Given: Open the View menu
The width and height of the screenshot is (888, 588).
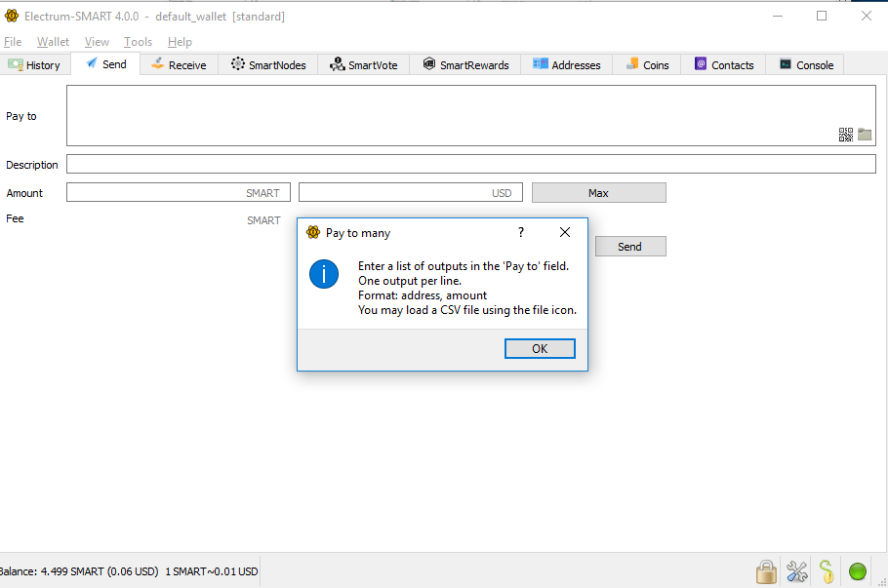Looking at the screenshot, I should click(97, 42).
